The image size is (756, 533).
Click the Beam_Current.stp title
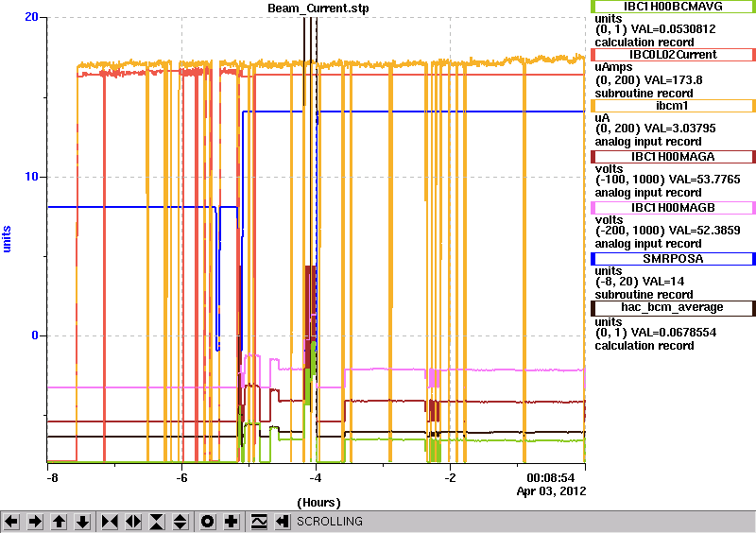(x=318, y=9)
